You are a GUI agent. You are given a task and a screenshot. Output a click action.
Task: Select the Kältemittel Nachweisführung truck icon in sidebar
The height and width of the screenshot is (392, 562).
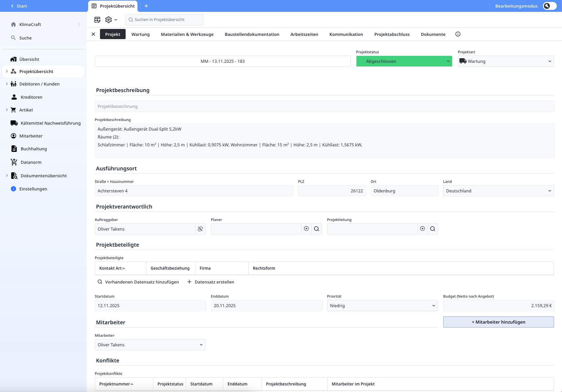pyautogui.click(x=13, y=123)
